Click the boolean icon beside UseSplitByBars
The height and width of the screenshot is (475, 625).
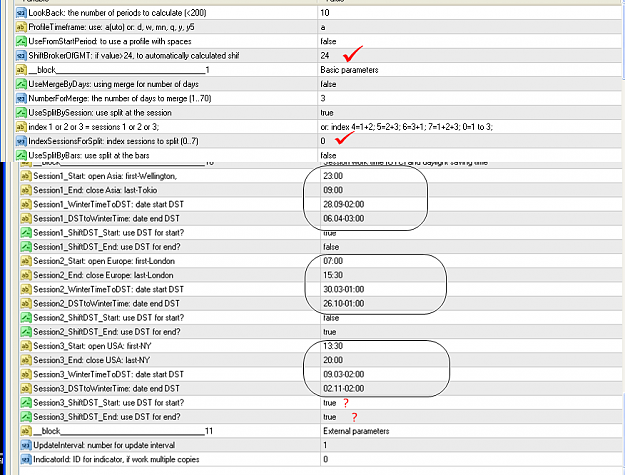21,155
